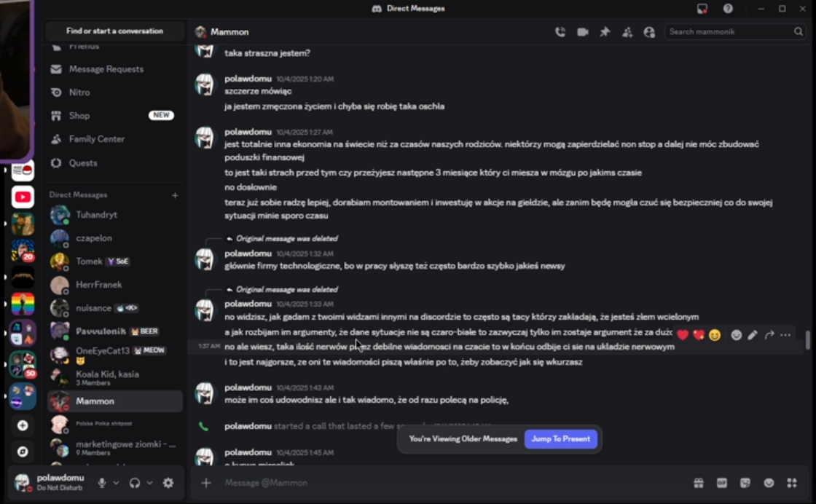The image size is (816, 504).
Task: Send a gift with the gift icon
Action: pyautogui.click(x=699, y=483)
